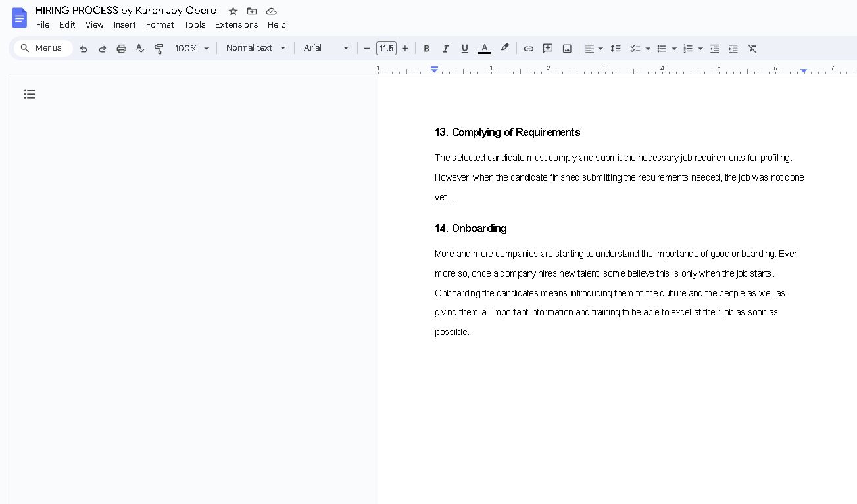Click the left indent marker on ruler
This screenshot has height=504, width=857.
click(x=434, y=70)
